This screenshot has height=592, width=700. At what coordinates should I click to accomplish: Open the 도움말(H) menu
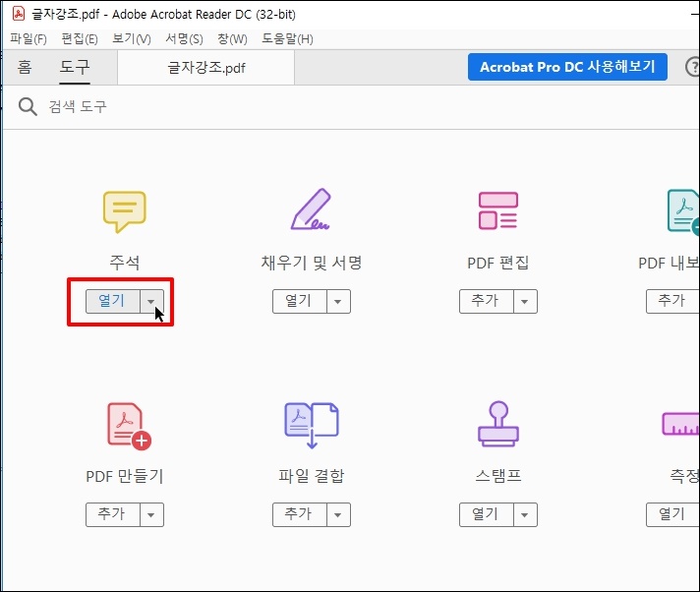[x=287, y=39]
